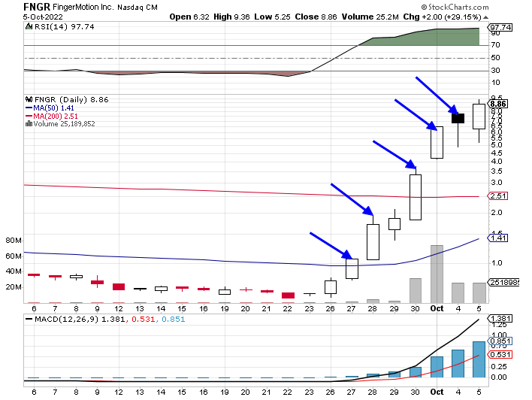The image size is (532, 400).
Task: Click the candlestick icon beside FNGR (Daily)
Action: [29, 99]
